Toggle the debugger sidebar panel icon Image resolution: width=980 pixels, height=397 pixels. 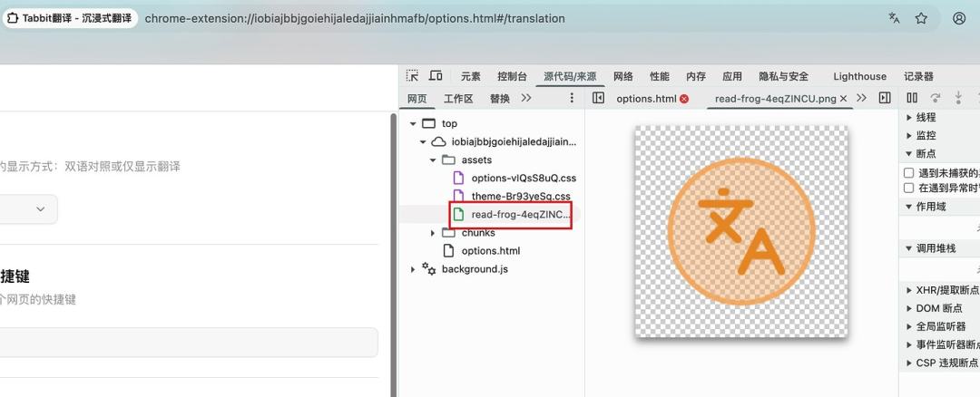(885, 98)
